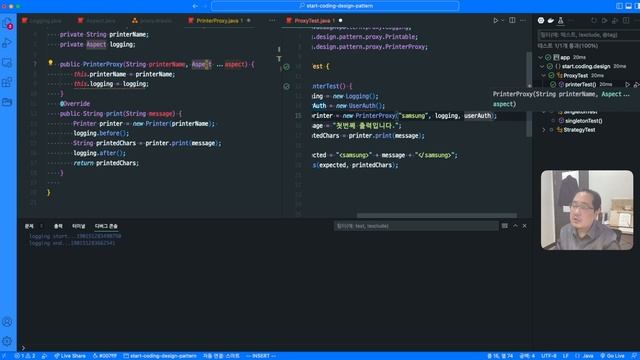This screenshot has width=640, height=360.
Task: Open the Debug Console panel tab
Action: [x=106, y=226]
